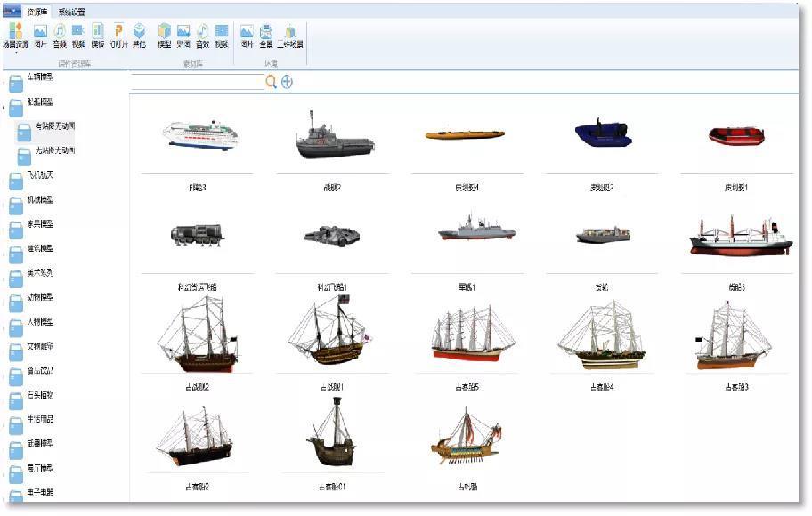The height and width of the screenshot is (516, 812).
Task: Click the 模型 3D model icon
Action: [165, 32]
